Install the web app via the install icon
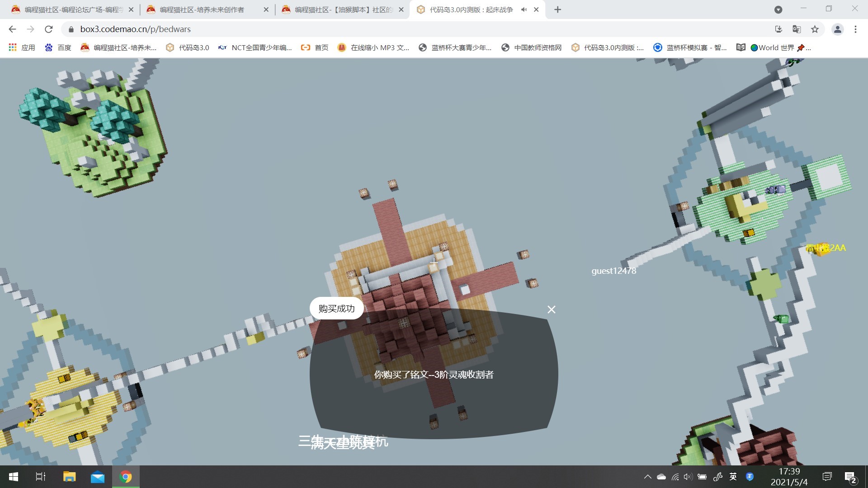 (778, 29)
